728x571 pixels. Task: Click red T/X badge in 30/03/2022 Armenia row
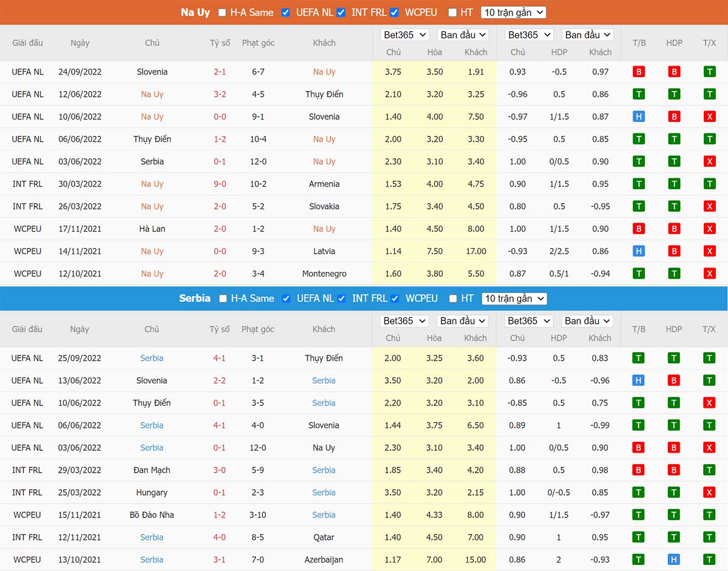pyautogui.click(x=709, y=184)
